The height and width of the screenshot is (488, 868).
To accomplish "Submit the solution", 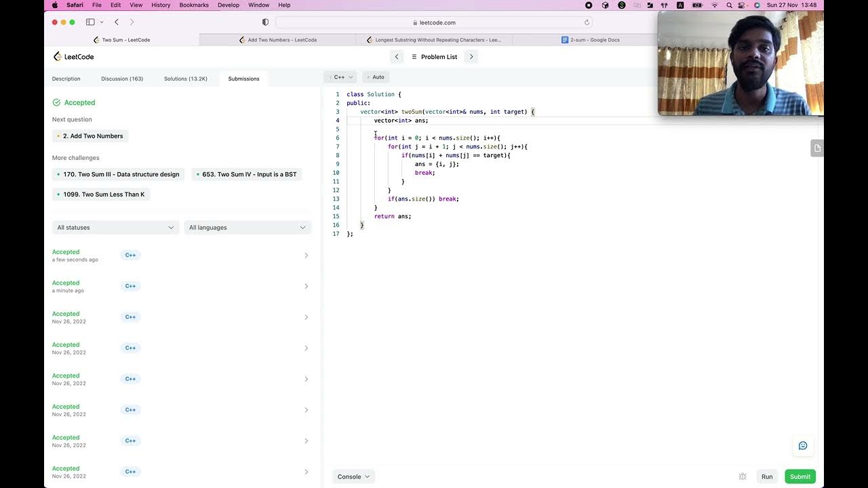I will click(x=800, y=476).
